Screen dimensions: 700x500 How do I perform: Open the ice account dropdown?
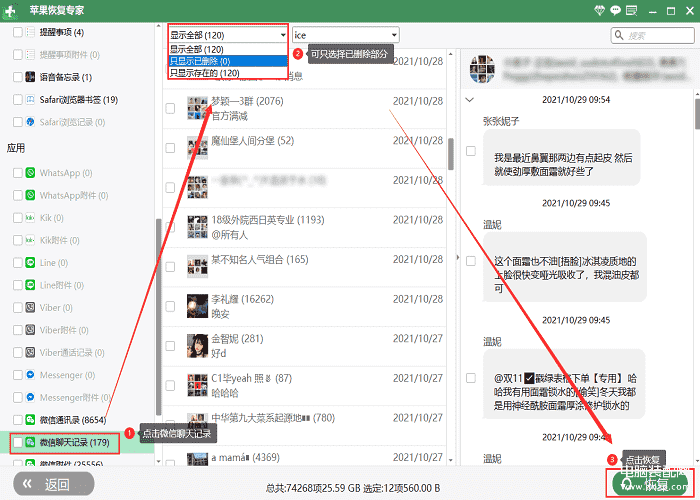[346, 35]
